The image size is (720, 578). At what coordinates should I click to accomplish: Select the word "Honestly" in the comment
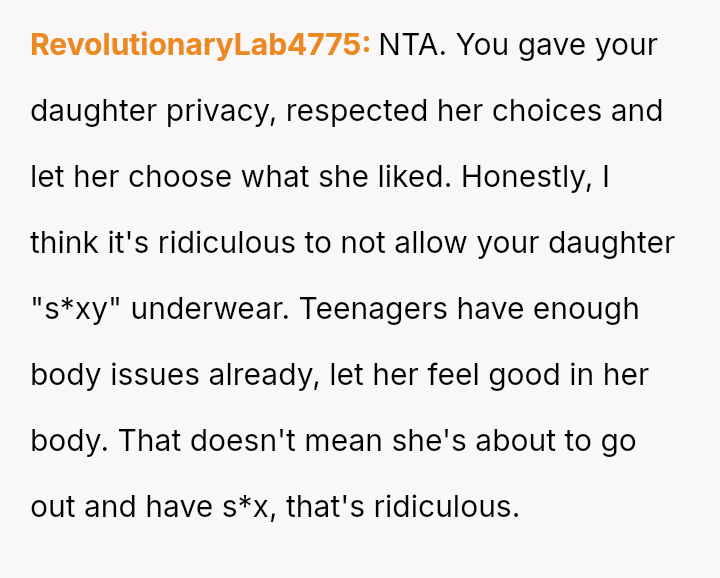point(526,177)
